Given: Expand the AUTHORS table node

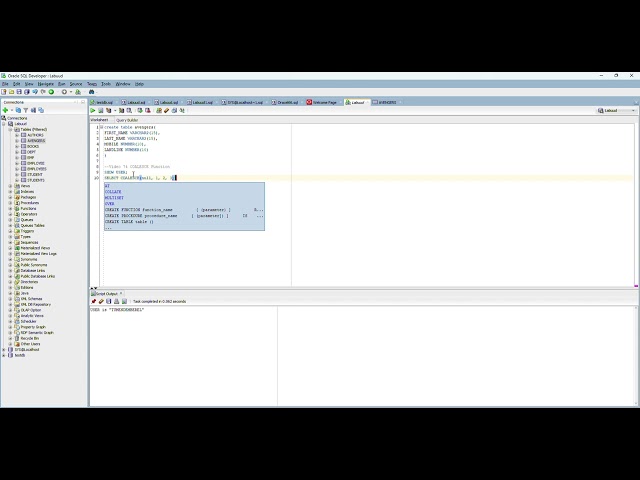Looking at the screenshot, I should tap(17, 135).
